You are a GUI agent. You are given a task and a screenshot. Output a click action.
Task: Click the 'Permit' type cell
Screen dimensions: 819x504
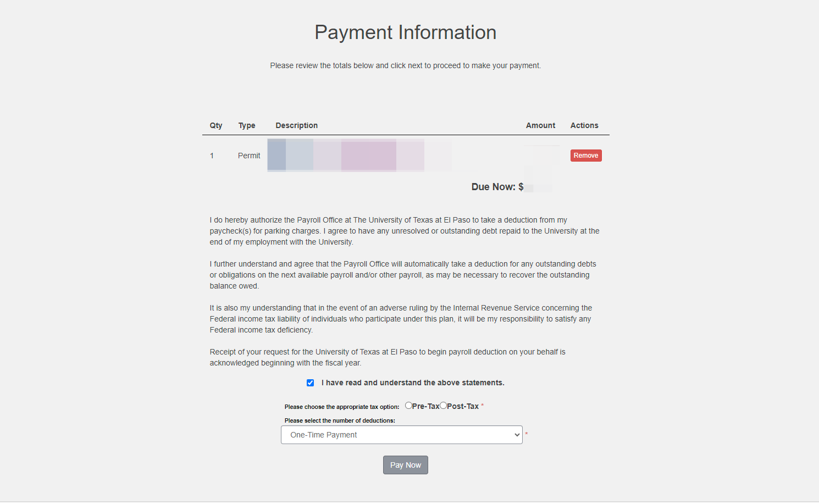[x=249, y=156]
